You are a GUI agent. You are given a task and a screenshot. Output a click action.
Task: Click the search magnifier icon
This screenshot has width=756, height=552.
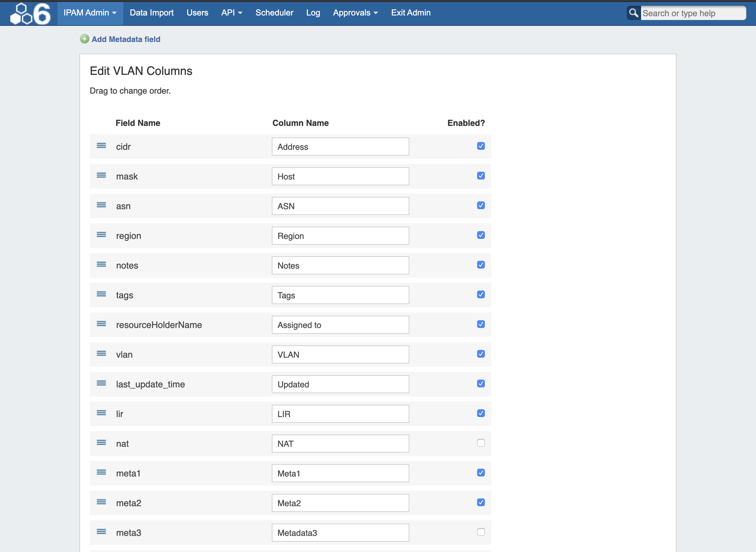pyautogui.click(x=633, y=13)
